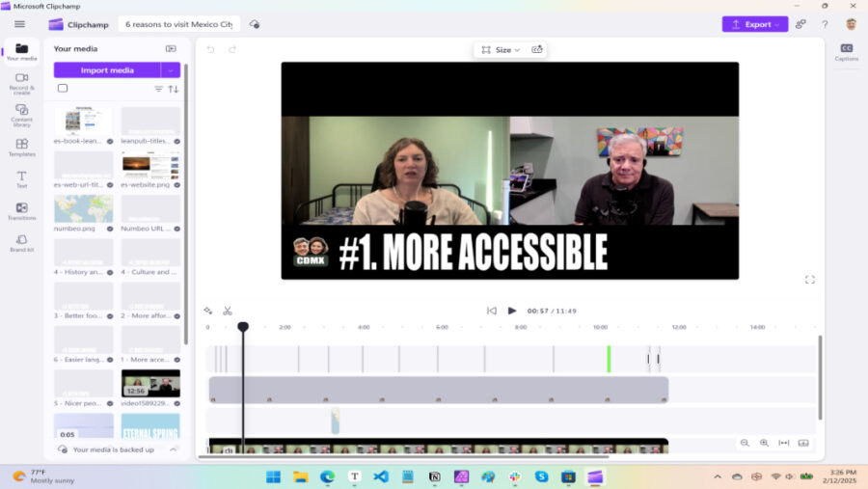The image size is (868, 489).
Task: Collapse the media backed up notice
Action: [x=174, y=449]
